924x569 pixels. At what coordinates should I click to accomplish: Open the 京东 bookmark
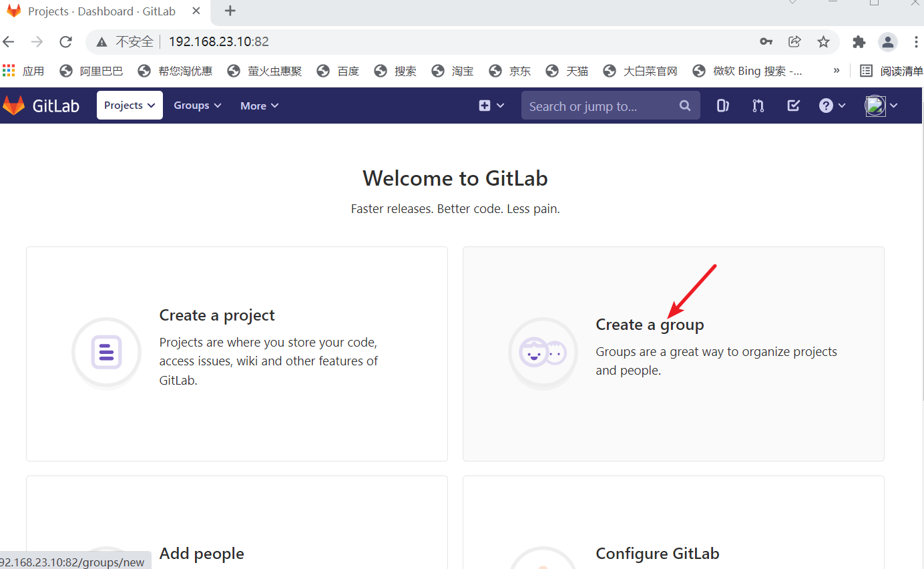point(510,71)
